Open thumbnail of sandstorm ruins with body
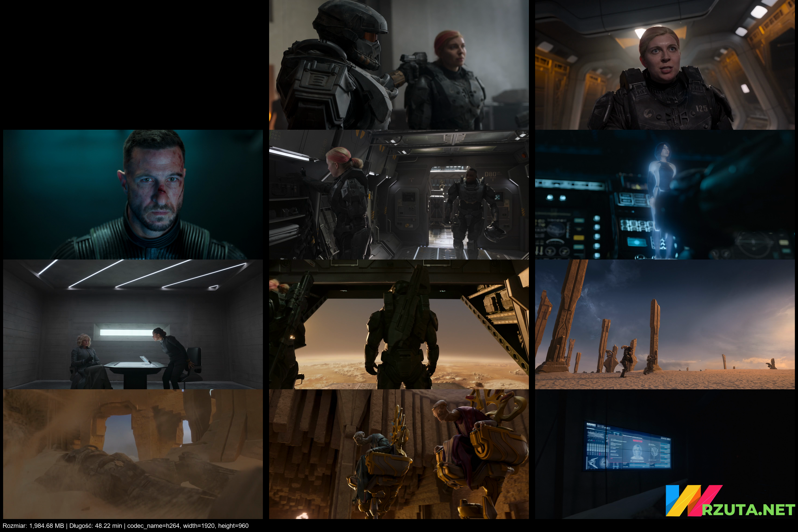798x532 pixels. point(133,454)
